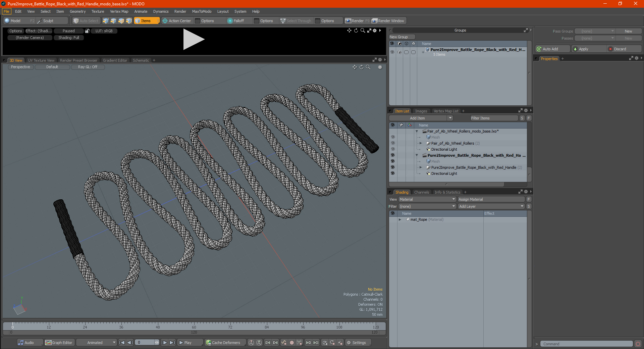The width and height of the screenshot is (644, 349).
Task: Toggle visibility of second Directional Light
Action: (392, 173)
